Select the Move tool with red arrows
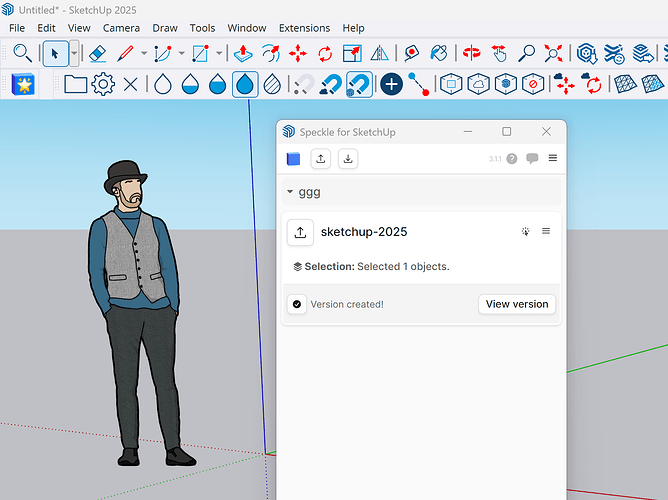668x500 pixels. pos(298,54)
